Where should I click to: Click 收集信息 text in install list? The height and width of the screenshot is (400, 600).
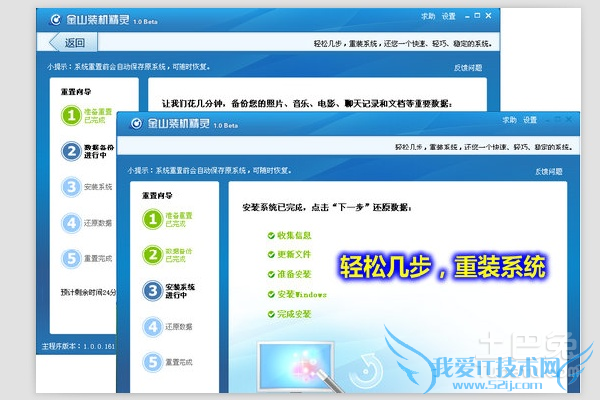(294, 235)
